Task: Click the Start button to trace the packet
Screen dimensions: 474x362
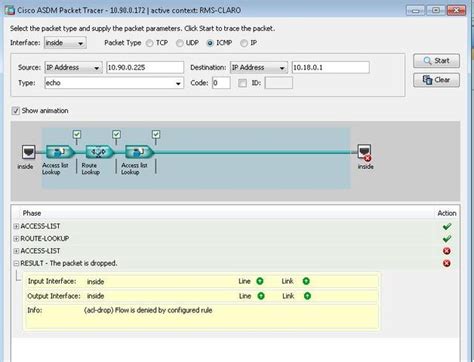Action: coord(436,61)
